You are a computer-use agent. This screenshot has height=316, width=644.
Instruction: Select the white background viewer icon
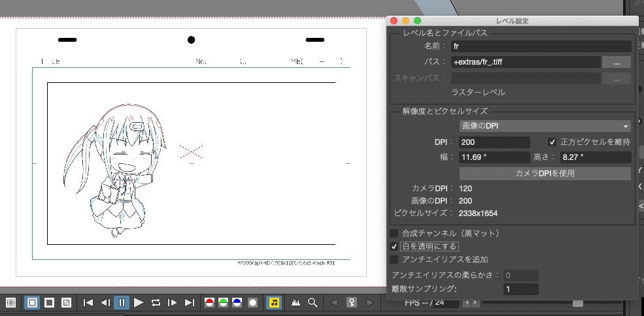[x=33, y=303]
